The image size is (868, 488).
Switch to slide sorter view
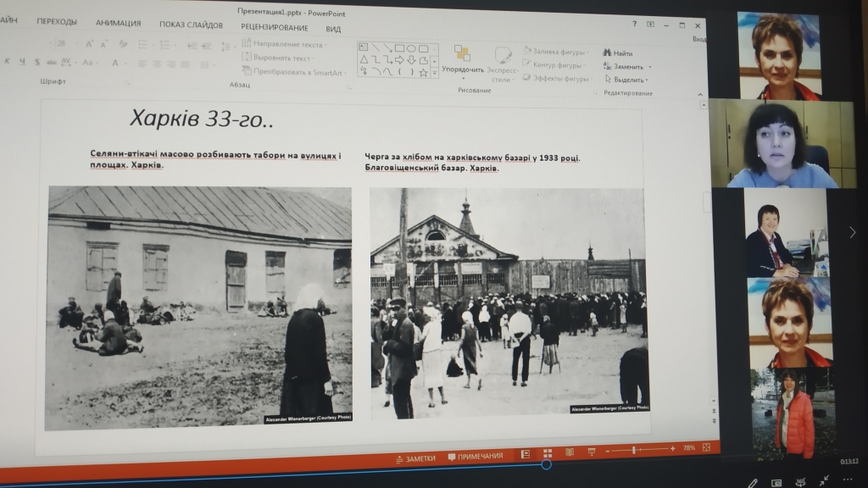pos(548,453)
